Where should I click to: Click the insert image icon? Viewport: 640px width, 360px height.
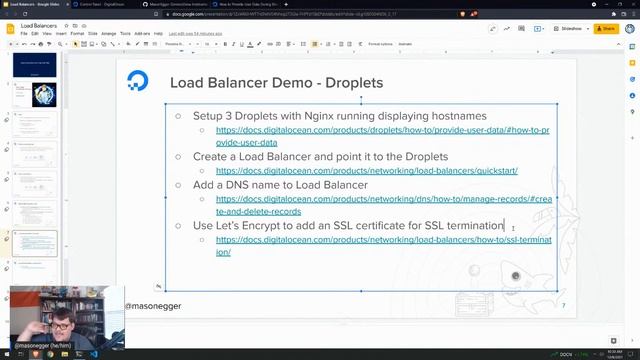coord(92,44)
